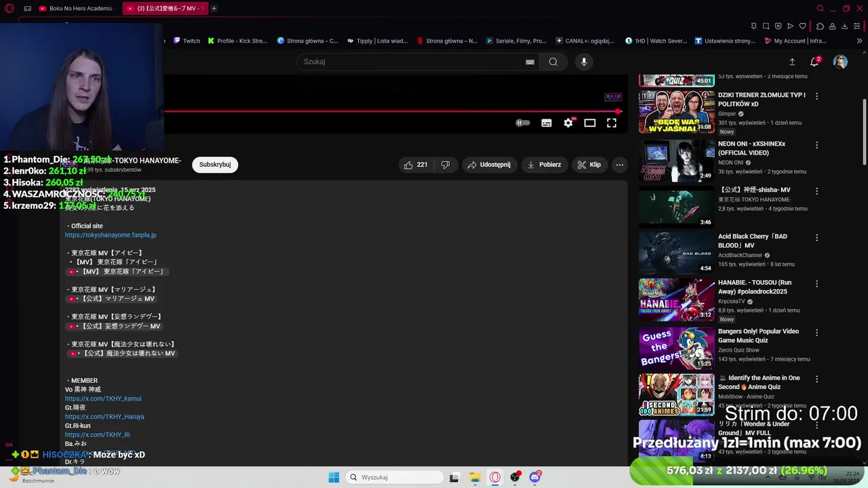Enter fullscreen video mode
868x488 pixels.
[612, 123]
